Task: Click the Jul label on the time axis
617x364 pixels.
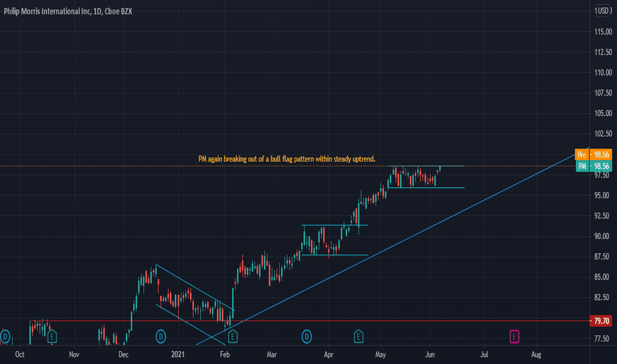Action: [485, 355]
